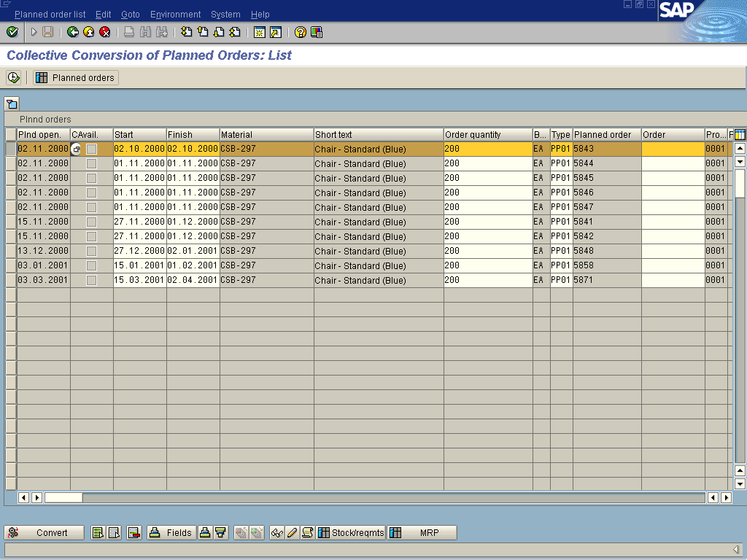The image size is (747, 560).
Task: Click the disabled Save diskette icon
Action: 47,32
